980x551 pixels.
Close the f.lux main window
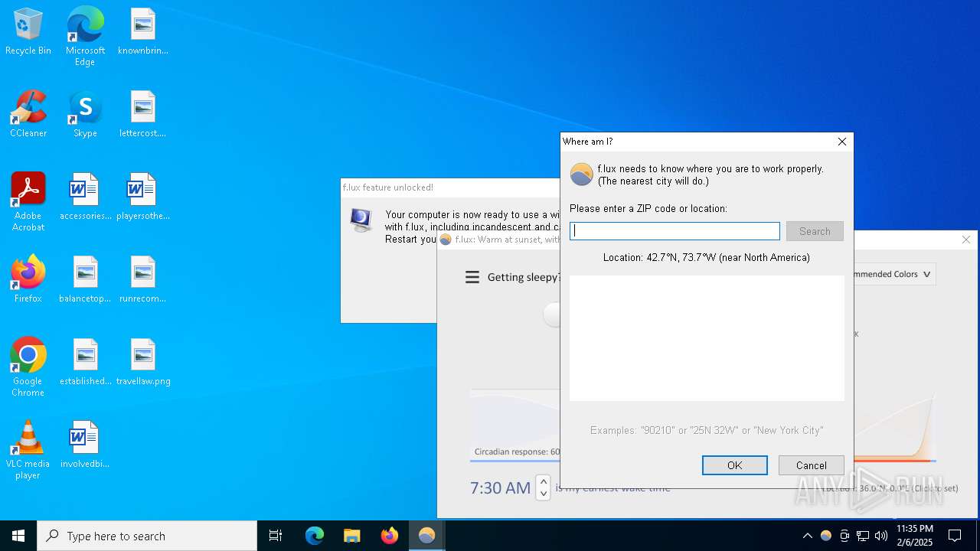[966, 240]
